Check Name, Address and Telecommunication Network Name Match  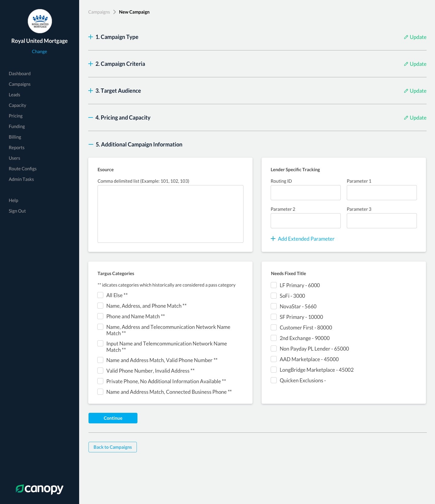click(100, 327)
